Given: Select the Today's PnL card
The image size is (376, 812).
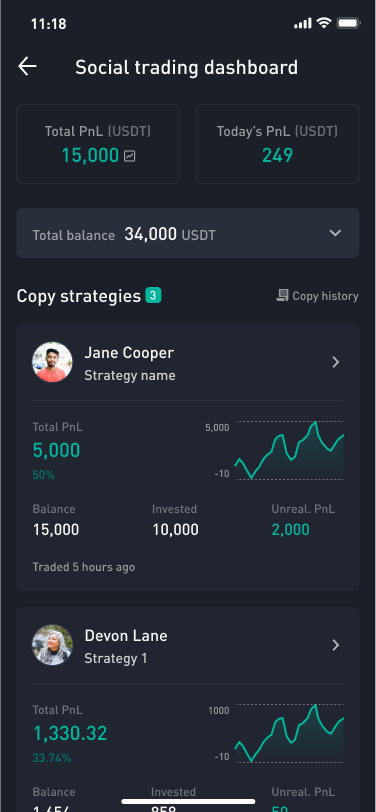Looking at the screenshot, I should coord(278,144).
